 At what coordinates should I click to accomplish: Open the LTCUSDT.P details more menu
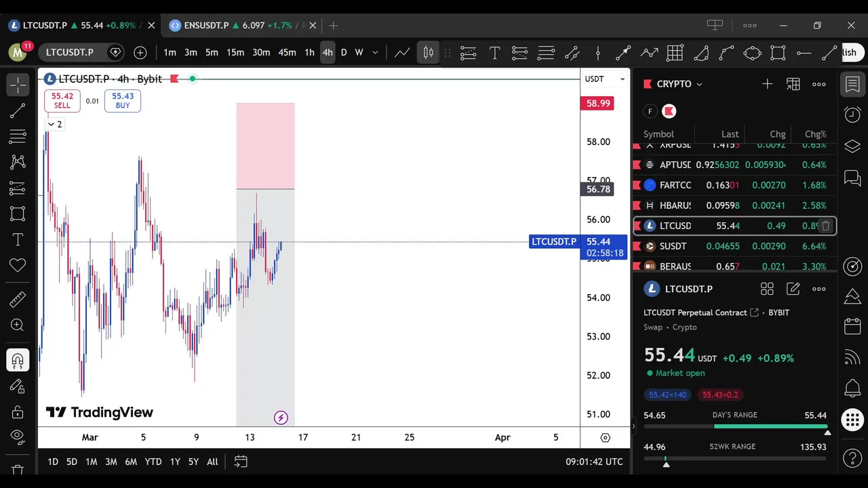(x=819, y=289)
